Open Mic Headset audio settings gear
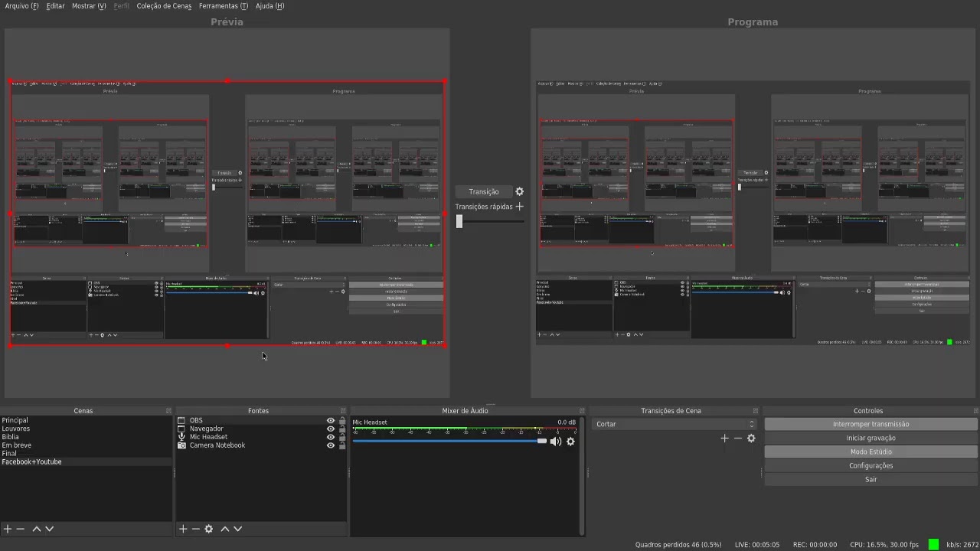 click(x=570, y=442)
